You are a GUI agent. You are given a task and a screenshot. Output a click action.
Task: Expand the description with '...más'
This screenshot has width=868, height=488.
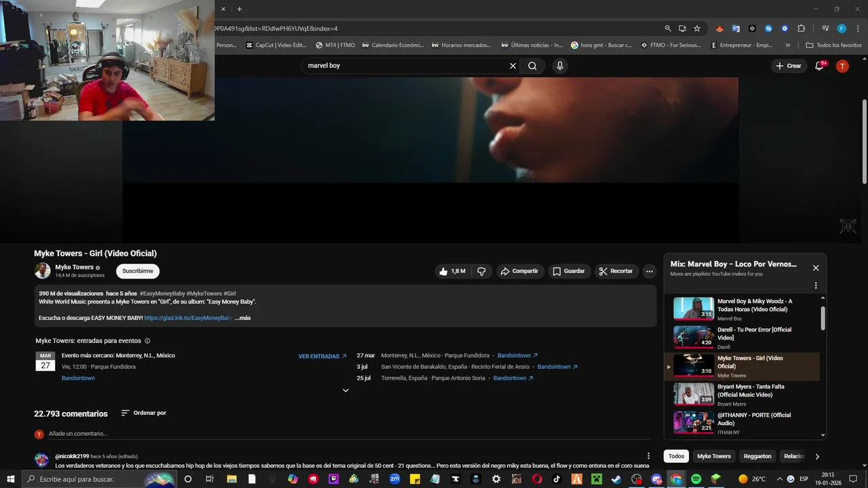pyautogui.click(x=243, y=318)
